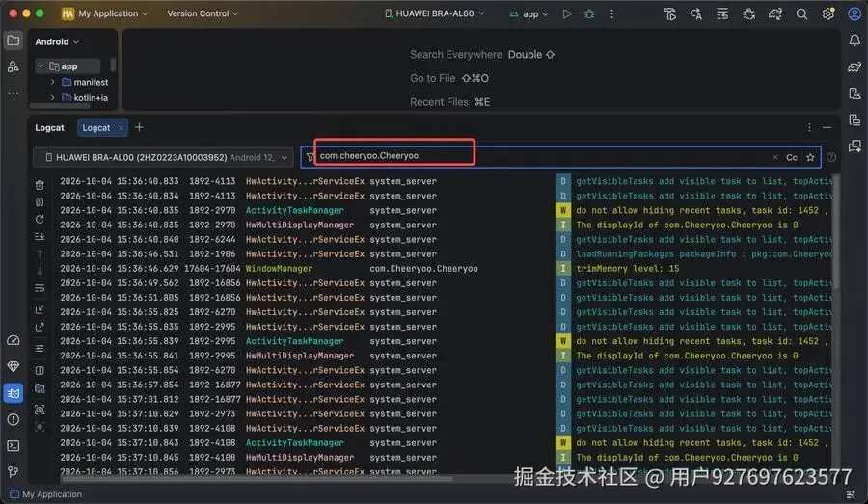868x504 pixels.
Task: Open the account profile icon
Action: [854, 14]
